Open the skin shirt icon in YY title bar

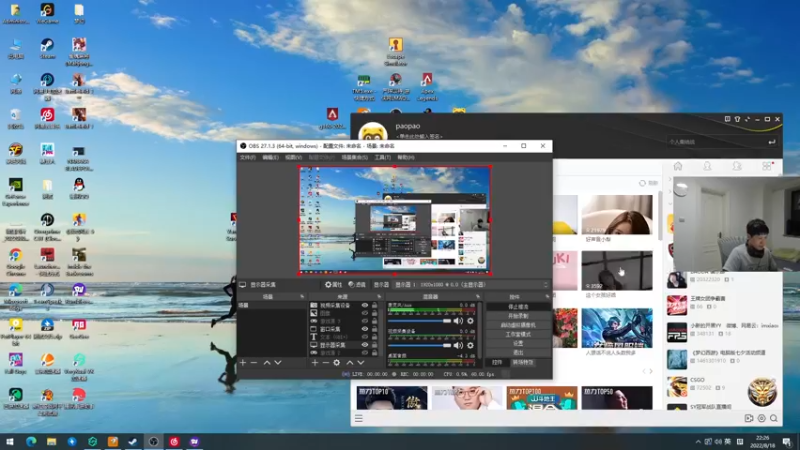tap(737, 119)
